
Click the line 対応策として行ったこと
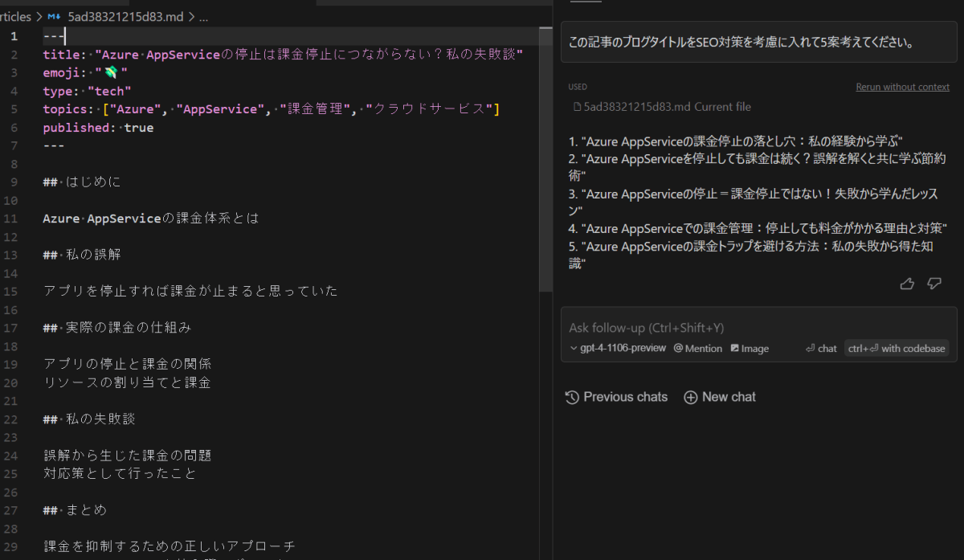120,473
